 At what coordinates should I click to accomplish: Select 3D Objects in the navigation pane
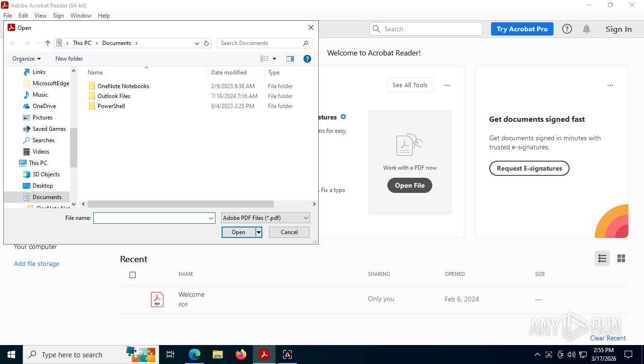tap(46, 174)
